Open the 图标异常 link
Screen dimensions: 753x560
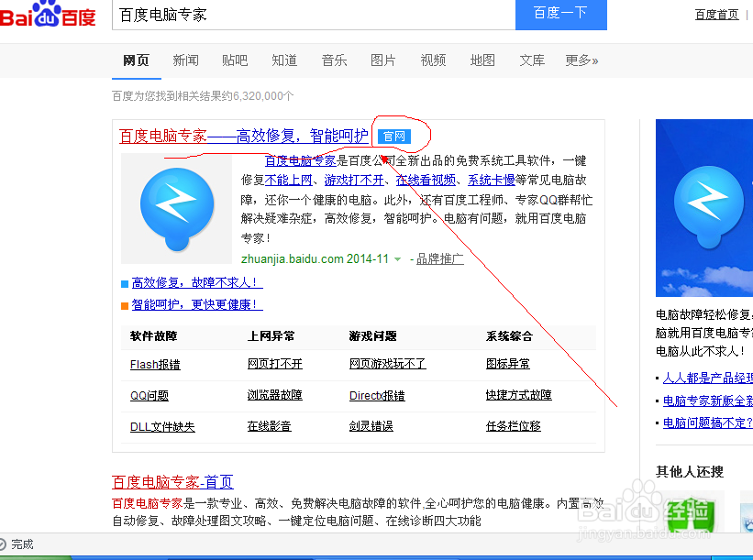coord(507,364)
